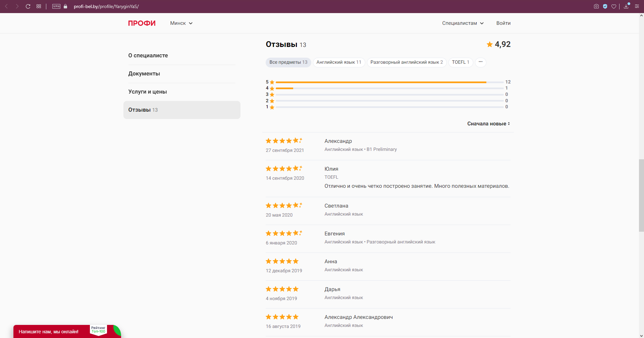Expand the Специалистам menu

click(463, 23)
